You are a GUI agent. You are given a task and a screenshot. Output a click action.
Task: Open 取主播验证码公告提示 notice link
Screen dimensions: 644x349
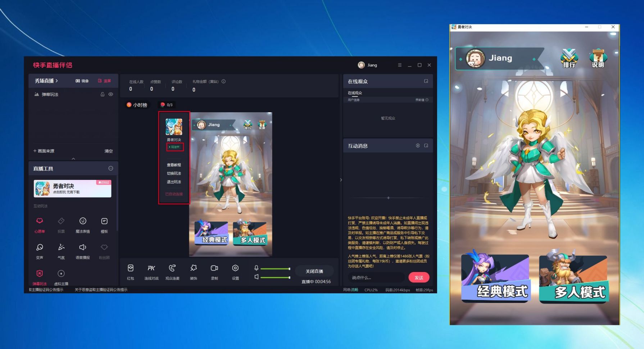(x=46, y=290)
